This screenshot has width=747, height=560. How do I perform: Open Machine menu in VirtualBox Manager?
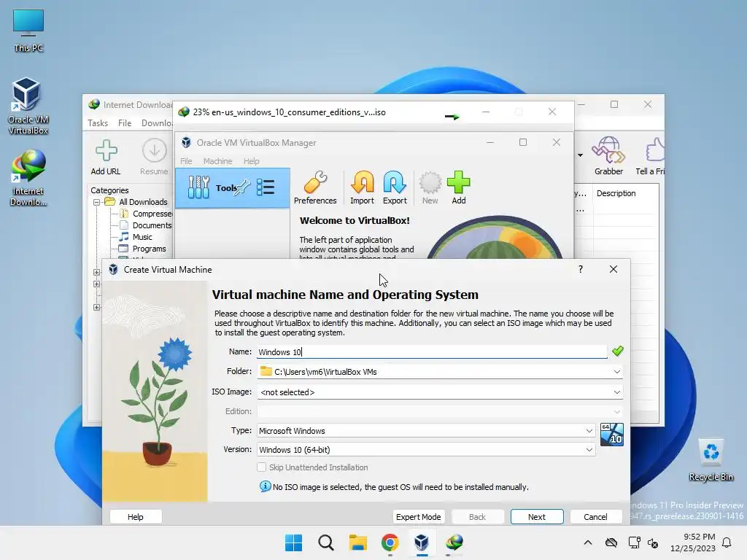click(x=217, y=161)
